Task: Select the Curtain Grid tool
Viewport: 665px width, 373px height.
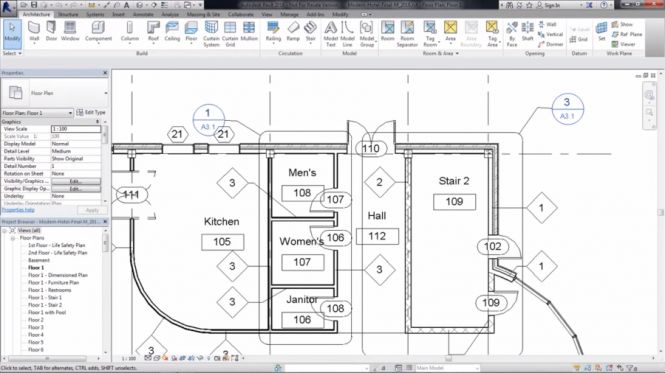Action: pos(230,34)
